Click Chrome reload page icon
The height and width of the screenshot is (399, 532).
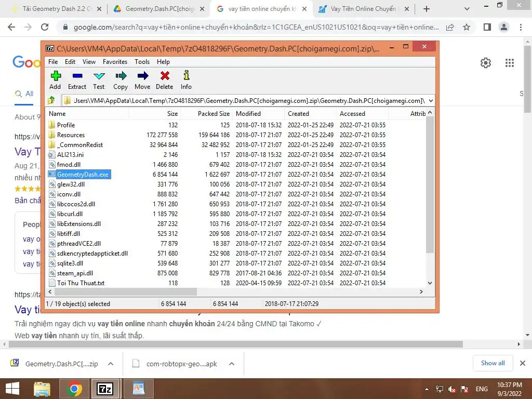[45, 27]
